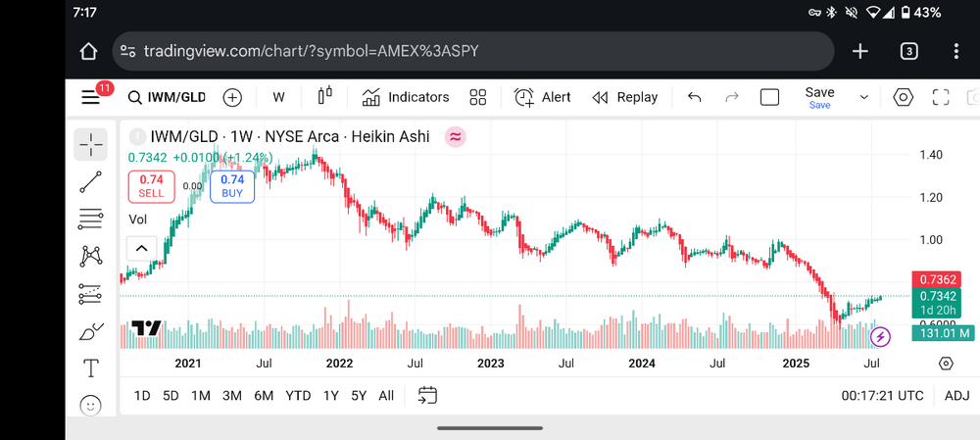Viewport: 980px width, 440px height.
Task: Click the blue BUY 0.74 button
Action: click(232, 186)
